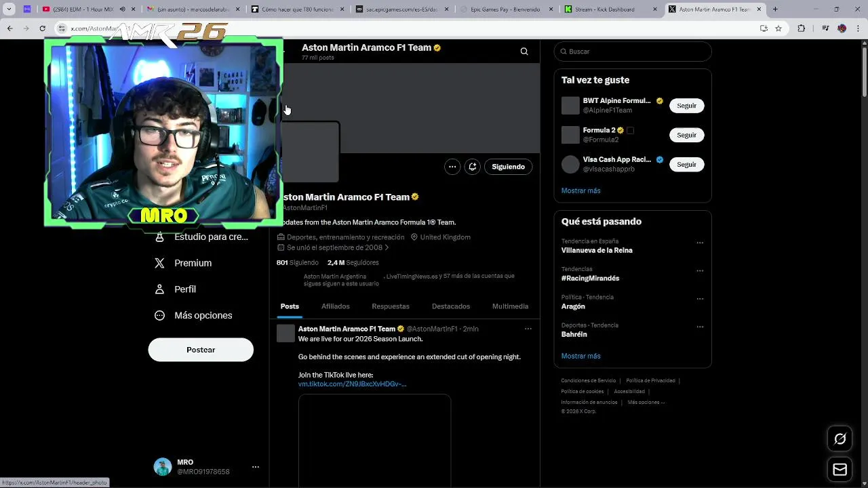Screen dimensions: 868x488
Task: Open Política de cookies footer link
Action: [582, 392]
